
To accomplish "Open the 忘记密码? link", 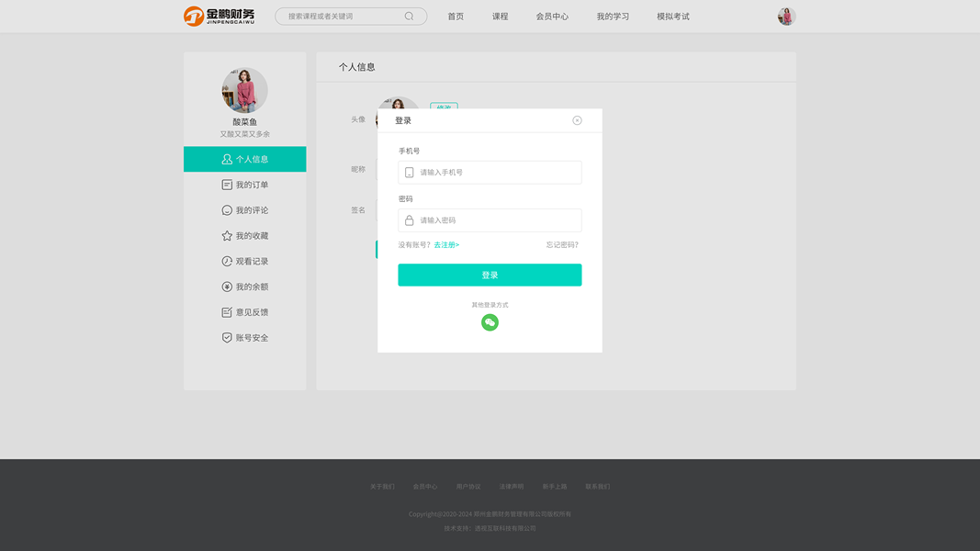I will pyautogui.click(x=562, y=245).
